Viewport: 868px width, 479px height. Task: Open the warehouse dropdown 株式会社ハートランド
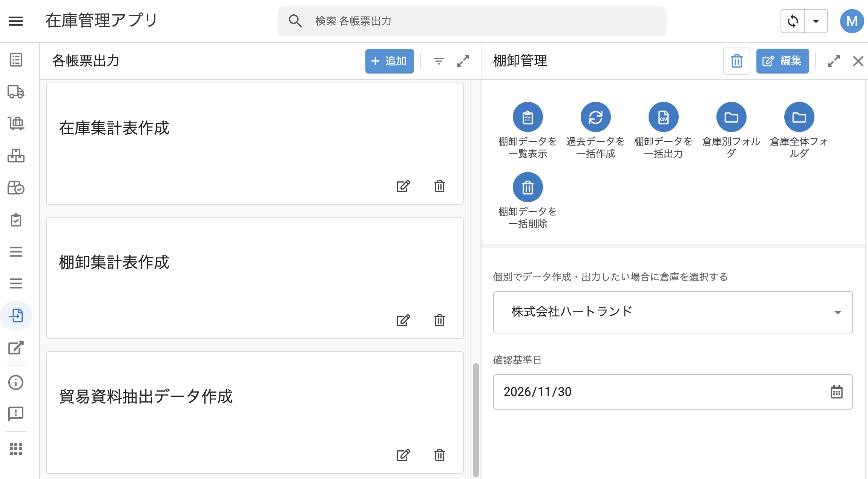coord(673,312)
